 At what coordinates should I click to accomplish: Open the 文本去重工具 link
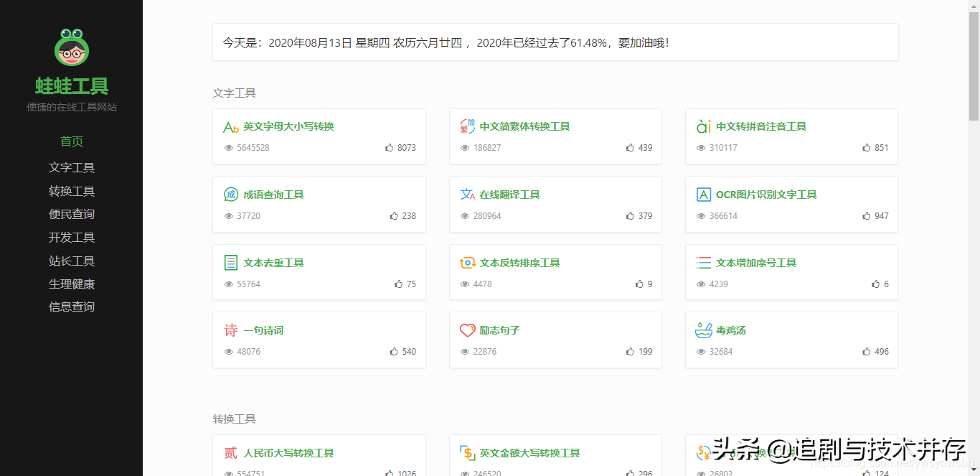pyautogui.click(x=273, y=263)
